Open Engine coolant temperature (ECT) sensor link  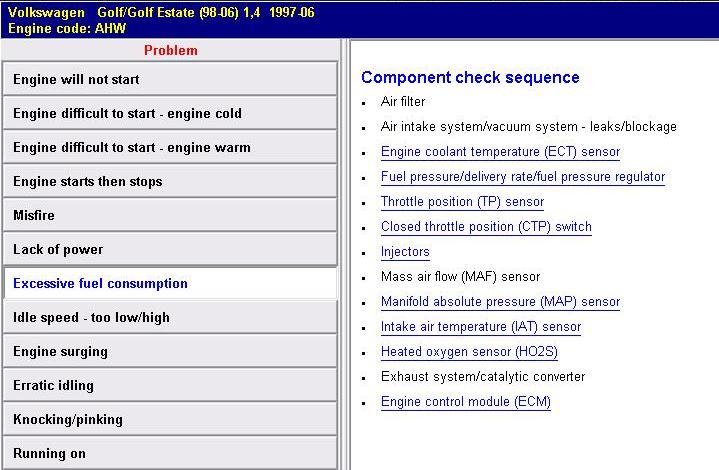500,152
